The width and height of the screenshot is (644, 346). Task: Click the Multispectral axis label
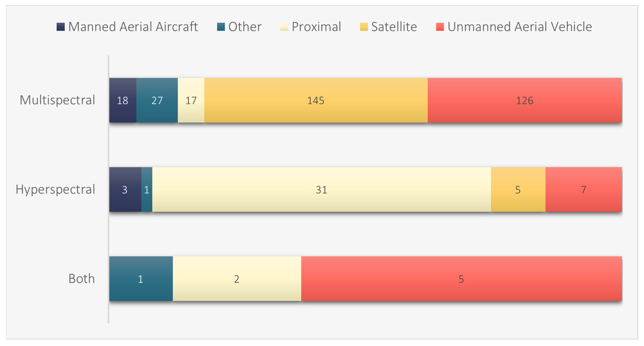coord(57,100)
